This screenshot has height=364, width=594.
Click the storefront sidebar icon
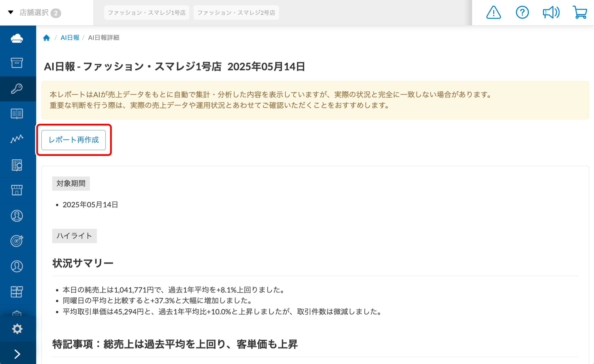click(17, 190)
